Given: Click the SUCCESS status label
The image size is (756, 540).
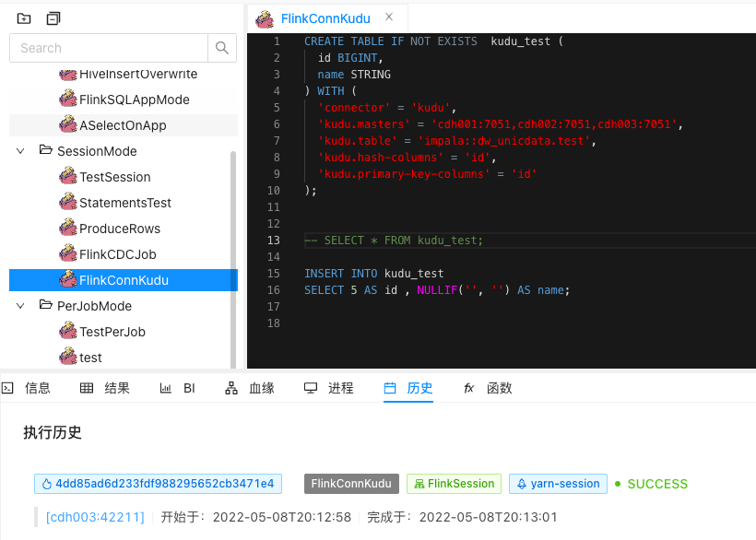Looking at the screenshot, I should [x=657, y=484].
